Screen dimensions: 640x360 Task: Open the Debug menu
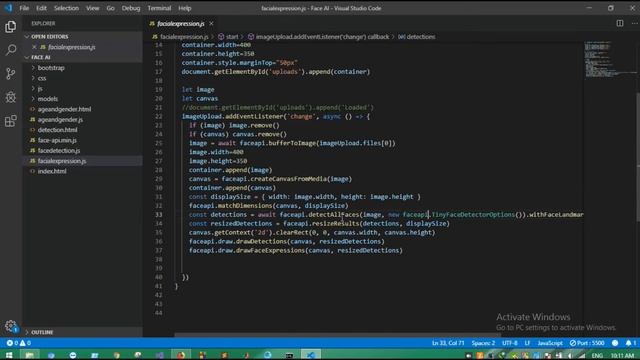[131, 8]
